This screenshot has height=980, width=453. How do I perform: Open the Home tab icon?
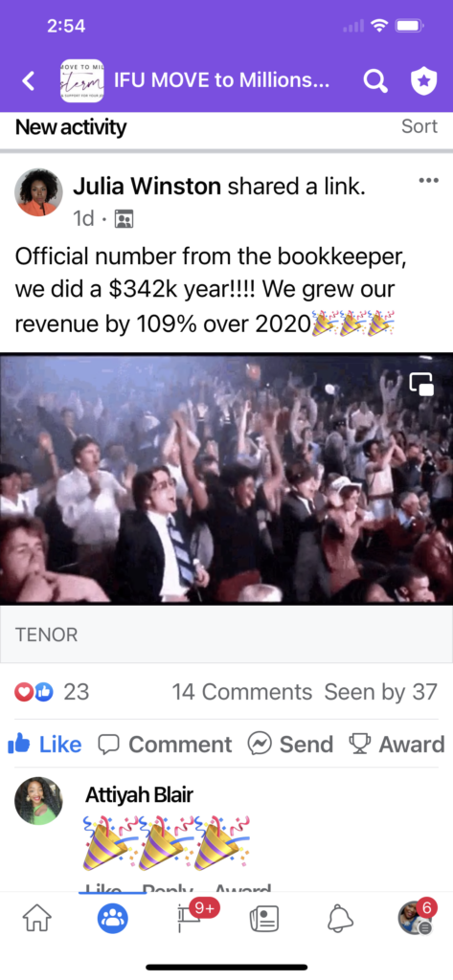click(37, 919)
